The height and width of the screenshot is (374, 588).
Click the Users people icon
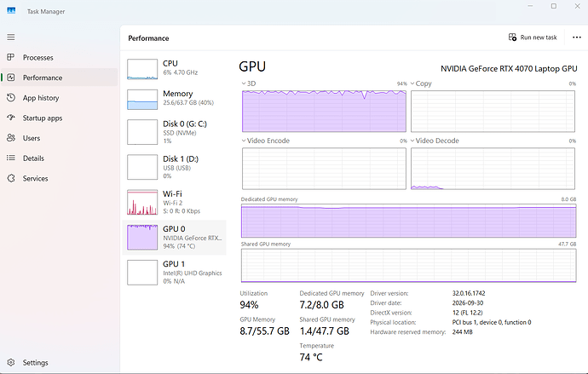(x=11, y=138)
